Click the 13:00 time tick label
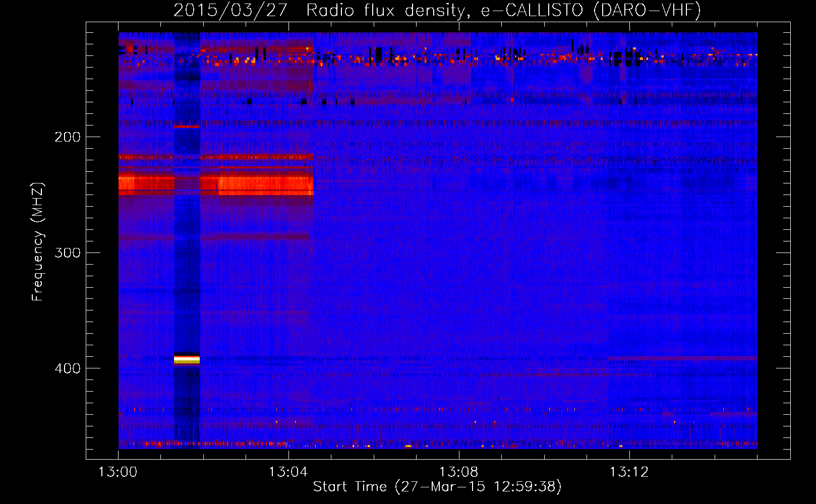The width and height of the screenshot is (816, 504). point(118,472)
